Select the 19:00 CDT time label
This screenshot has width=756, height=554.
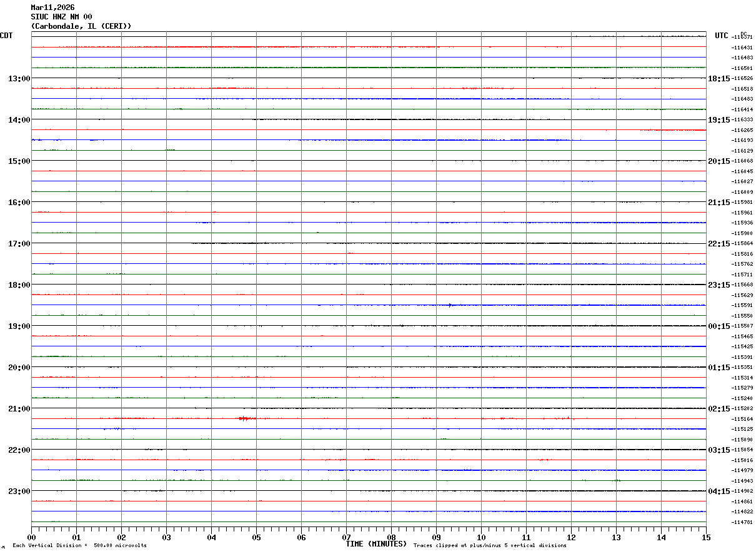pos(19,326)
